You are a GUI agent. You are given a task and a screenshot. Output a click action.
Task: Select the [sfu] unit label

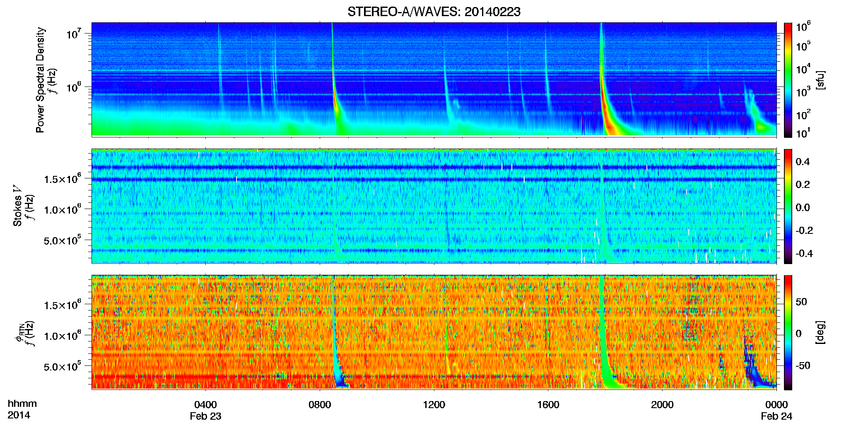click(x=820, y=80)
